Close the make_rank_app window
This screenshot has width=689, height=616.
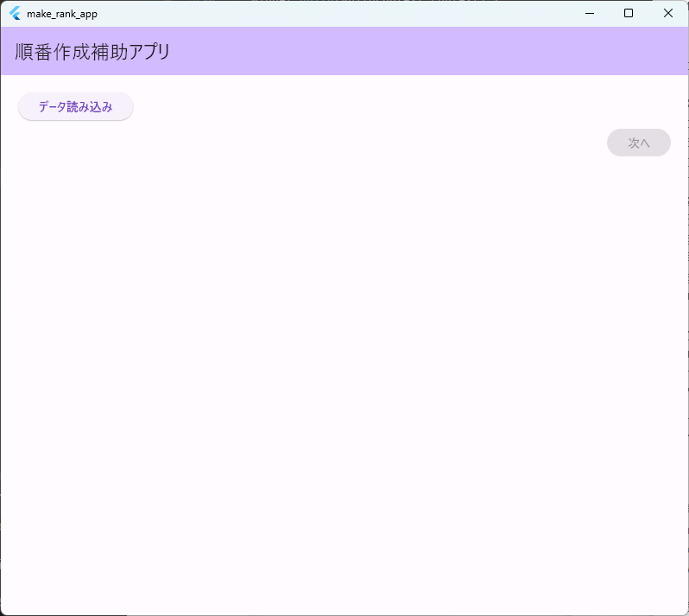(x=667, y=13)
